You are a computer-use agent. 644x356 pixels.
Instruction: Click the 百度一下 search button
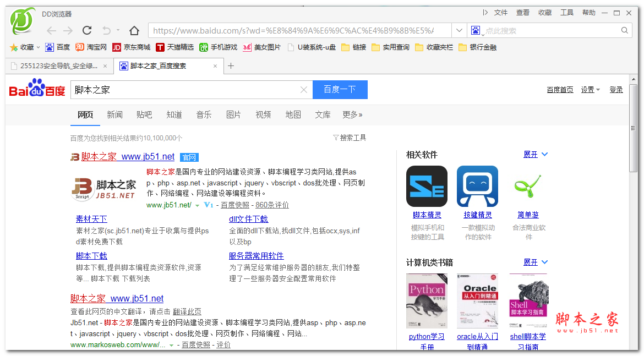point(340,90)
